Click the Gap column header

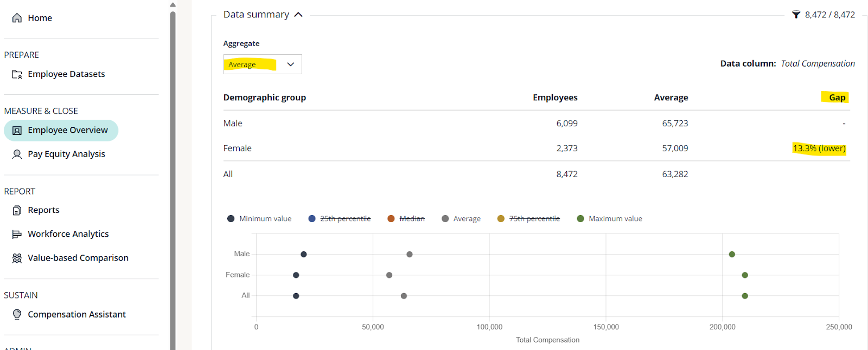pos(837,98)
